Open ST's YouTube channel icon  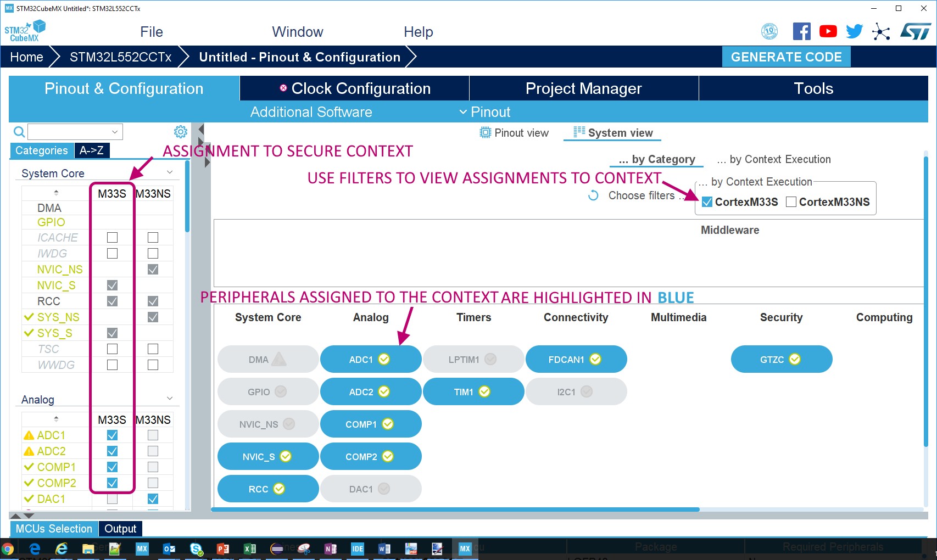pos(828,31)
